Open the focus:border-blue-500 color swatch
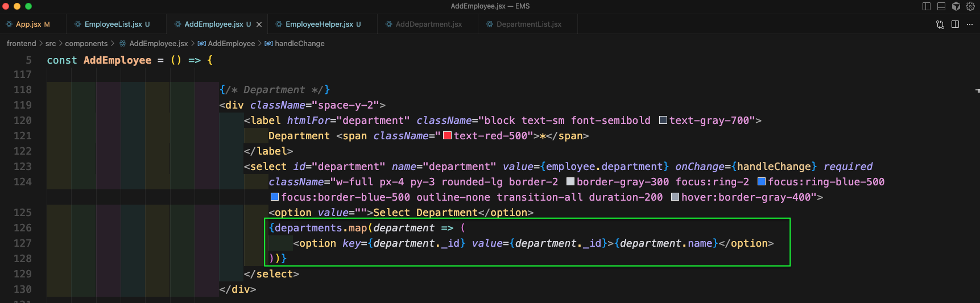Image resolution: width=980 pixels, height=303 pixels. click(275, 197)
